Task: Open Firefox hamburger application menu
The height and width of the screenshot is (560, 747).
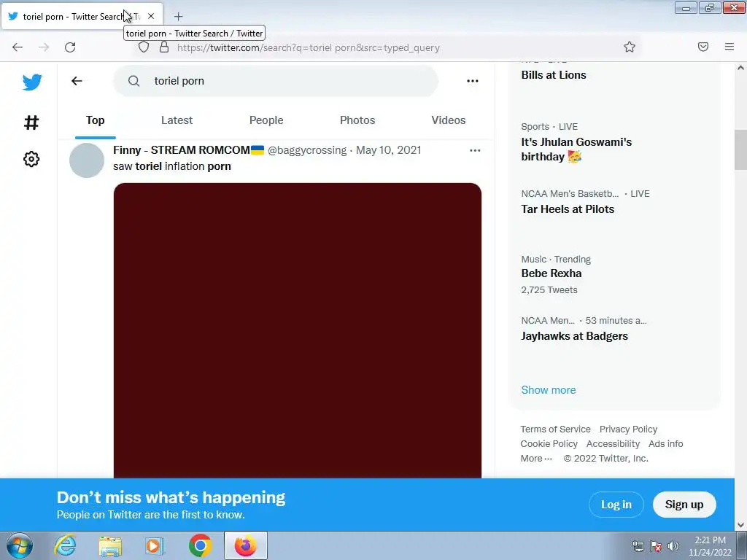Action: (729, 47)
